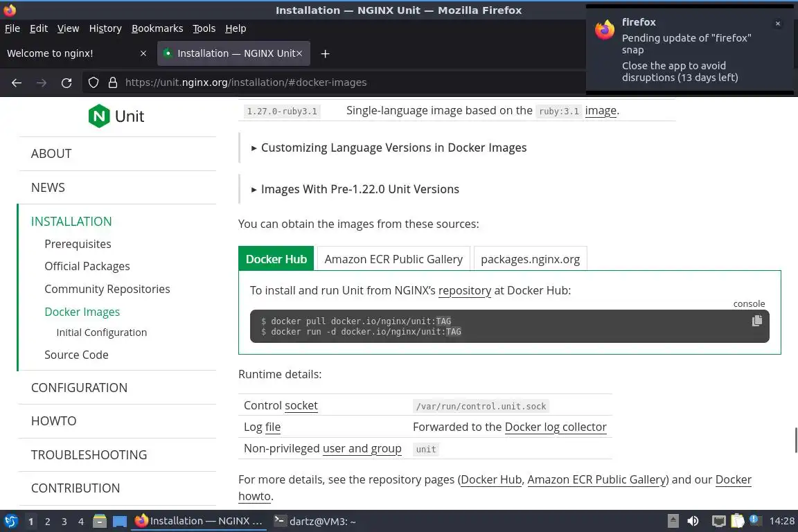Open the Bookmarks menu
This screenshot has height=532, width=798.
(x=157, y=28)
